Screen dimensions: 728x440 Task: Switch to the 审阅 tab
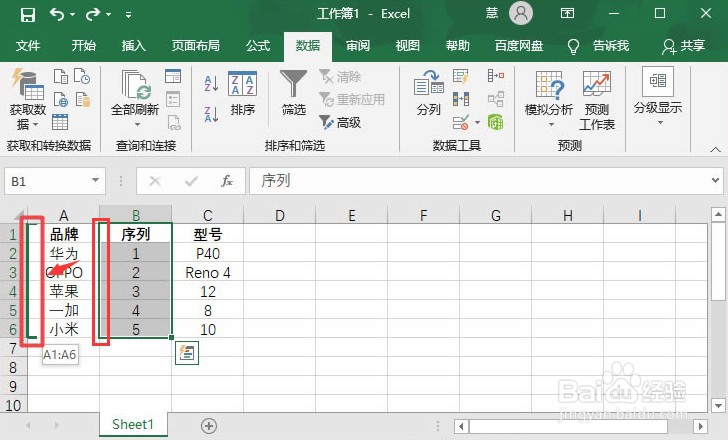358,45
